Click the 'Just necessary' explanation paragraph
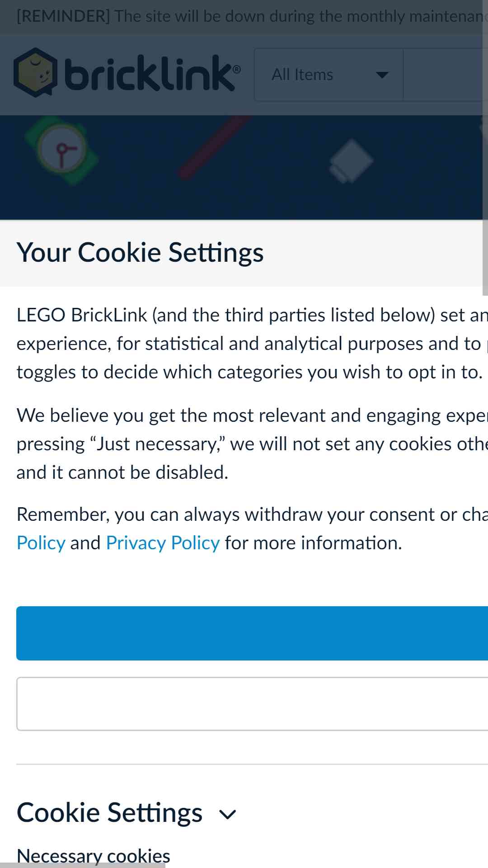Viewport: 488px width, 868px height. pos(252,443)
